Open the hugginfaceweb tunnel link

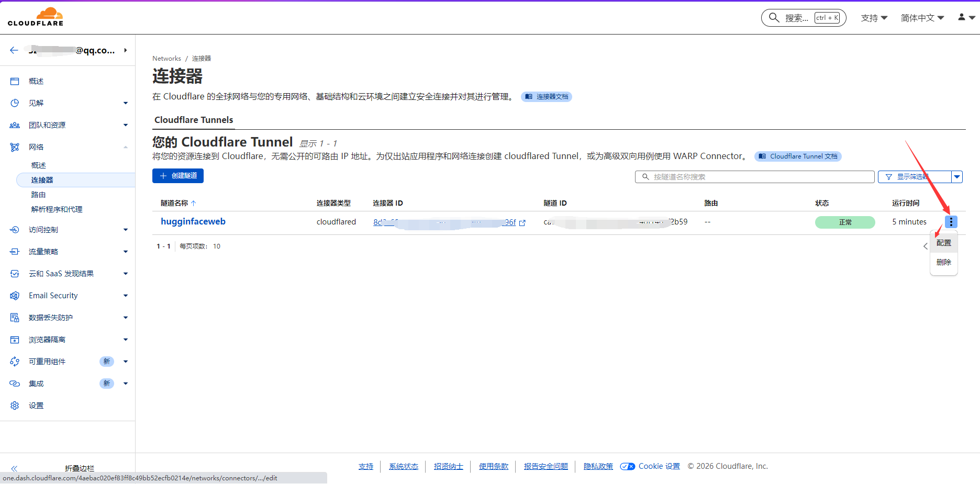(x=193, y=221)
